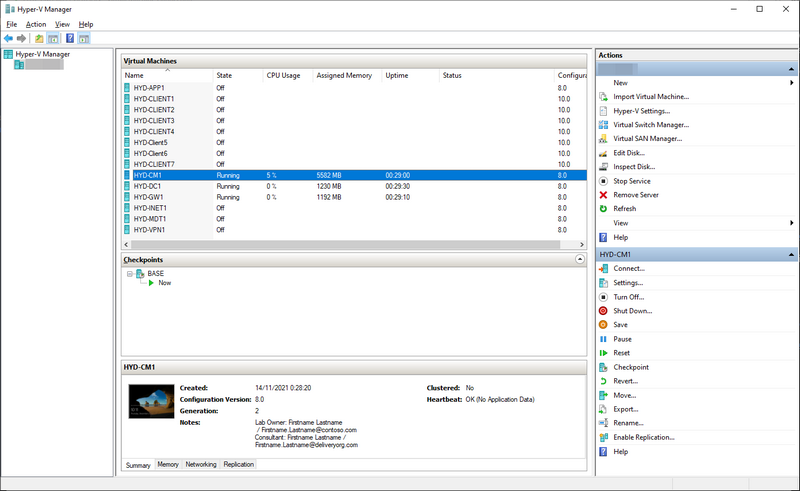800x491 pixels.
Task: Select the HYD-APP1 virtual machine row
Action: (x=354, y=88)
